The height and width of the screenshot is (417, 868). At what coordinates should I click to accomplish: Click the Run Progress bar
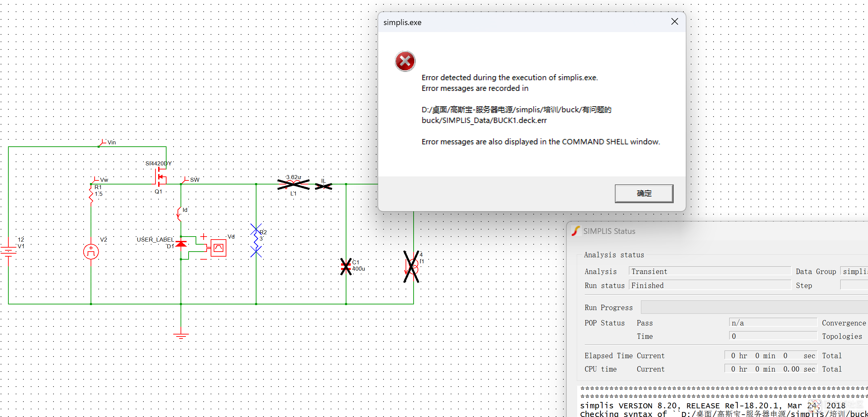(x=753, y=307)
